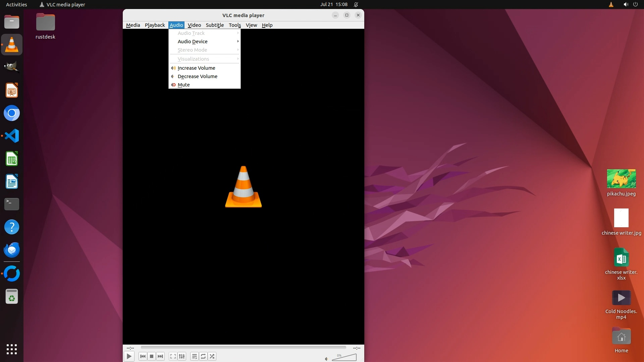644x362 pixels.
Task: Click the previous media button
Action: click(143, 356)
